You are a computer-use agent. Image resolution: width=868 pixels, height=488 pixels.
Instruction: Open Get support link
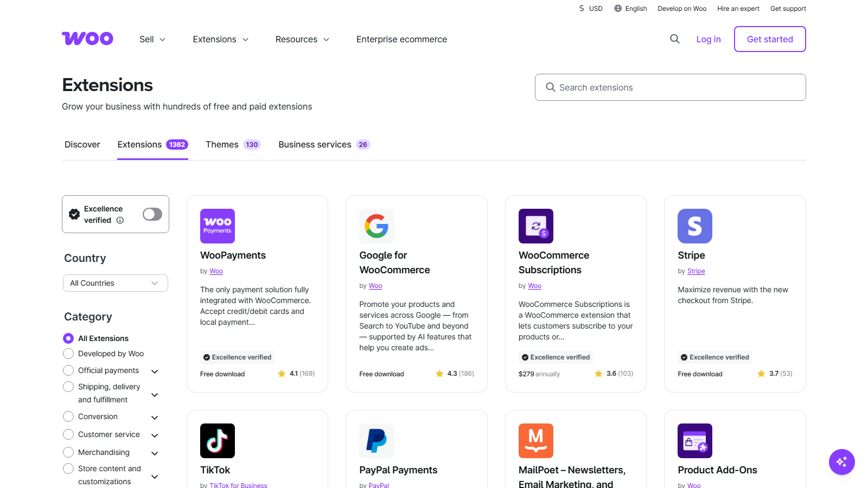788,9
